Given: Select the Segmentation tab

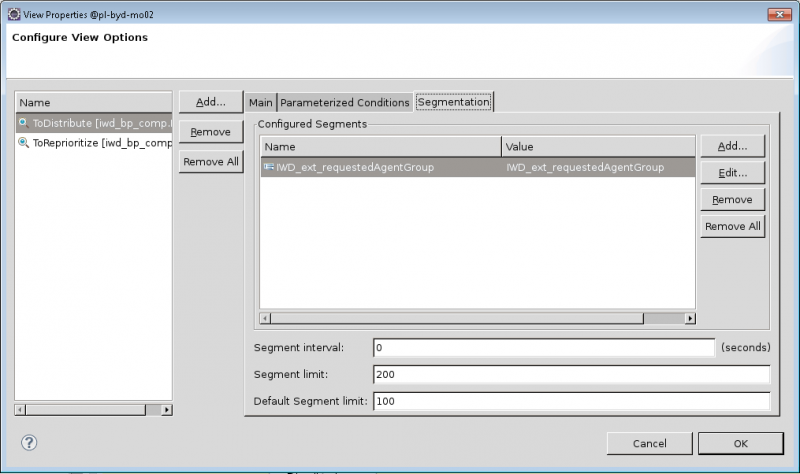Looking at the screenshot, I should (454, 102).
